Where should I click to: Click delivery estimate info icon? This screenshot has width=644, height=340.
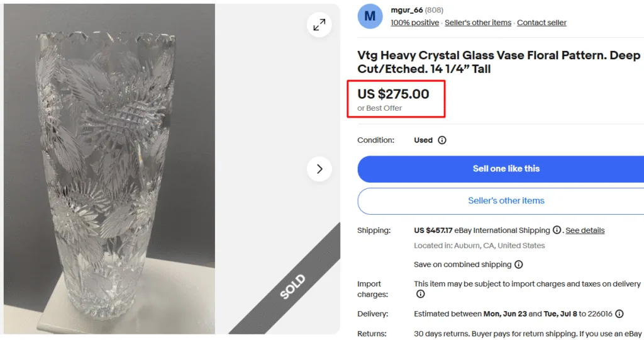(619, 314)
